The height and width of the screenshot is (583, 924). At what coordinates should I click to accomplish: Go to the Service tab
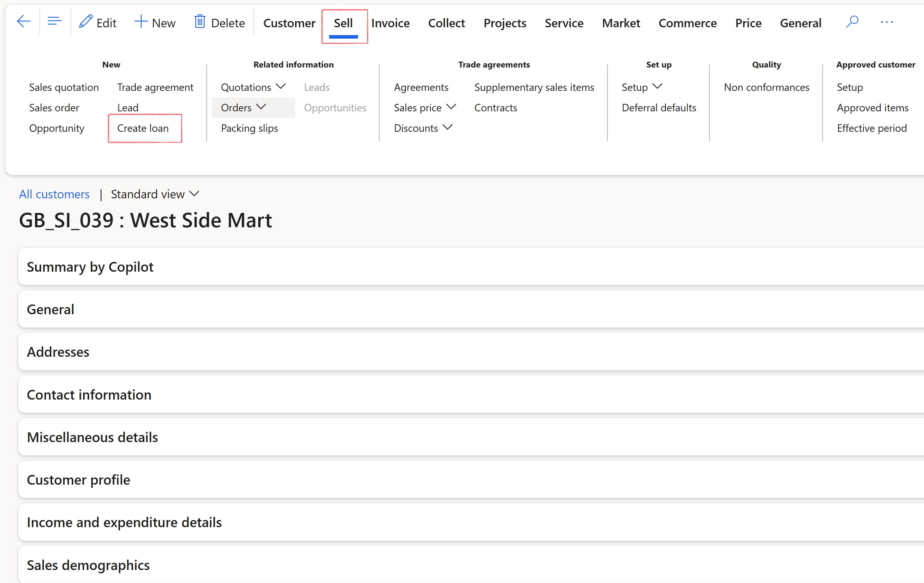coord(564,23)
